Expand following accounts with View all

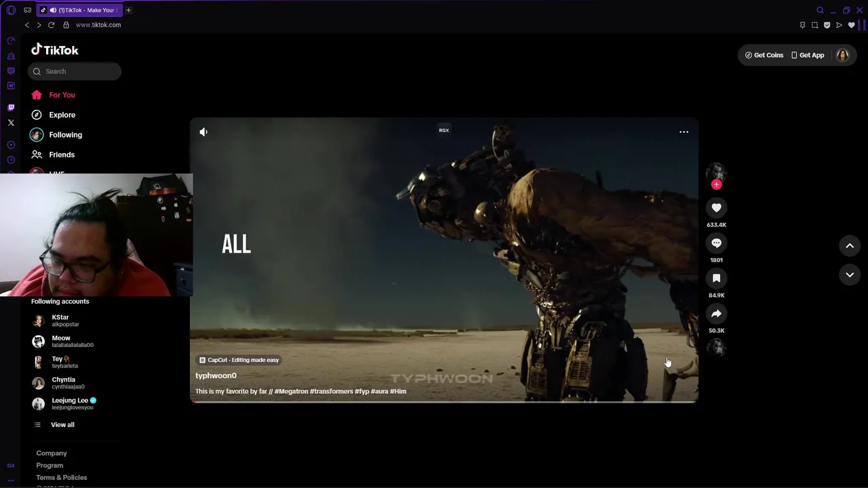62,425
